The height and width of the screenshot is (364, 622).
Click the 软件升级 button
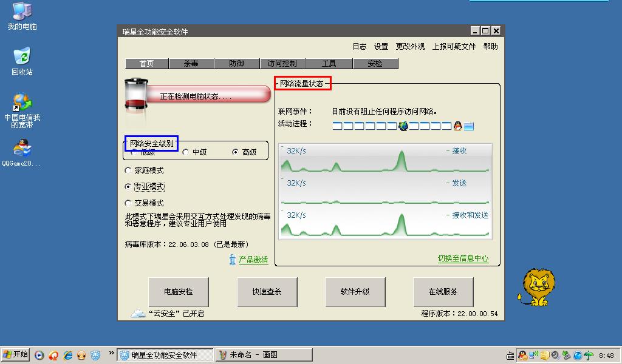click(355, 292)
